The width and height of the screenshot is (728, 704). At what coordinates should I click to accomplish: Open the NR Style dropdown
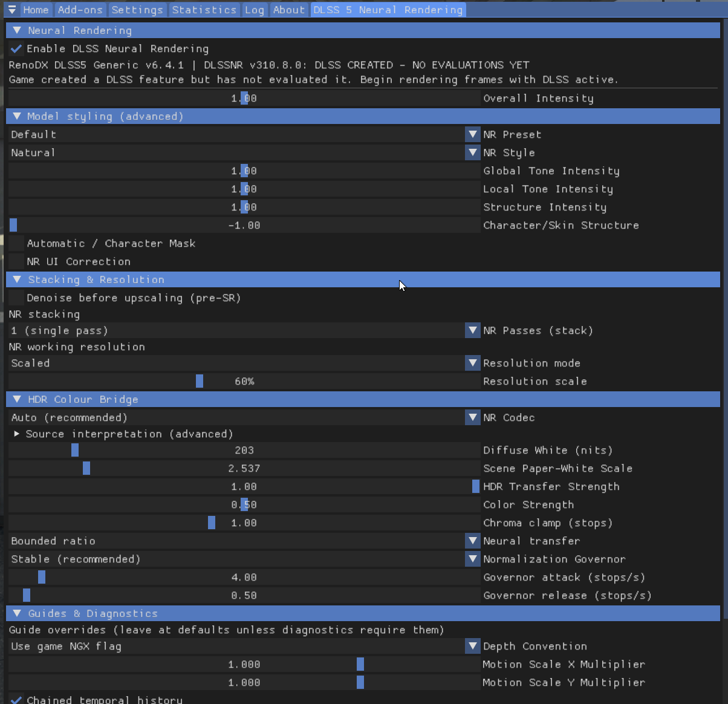coord(244,152)
